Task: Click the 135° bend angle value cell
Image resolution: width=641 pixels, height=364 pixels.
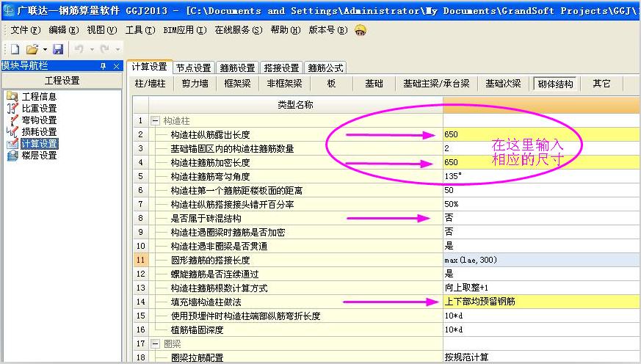Action: tap(542, 176)
